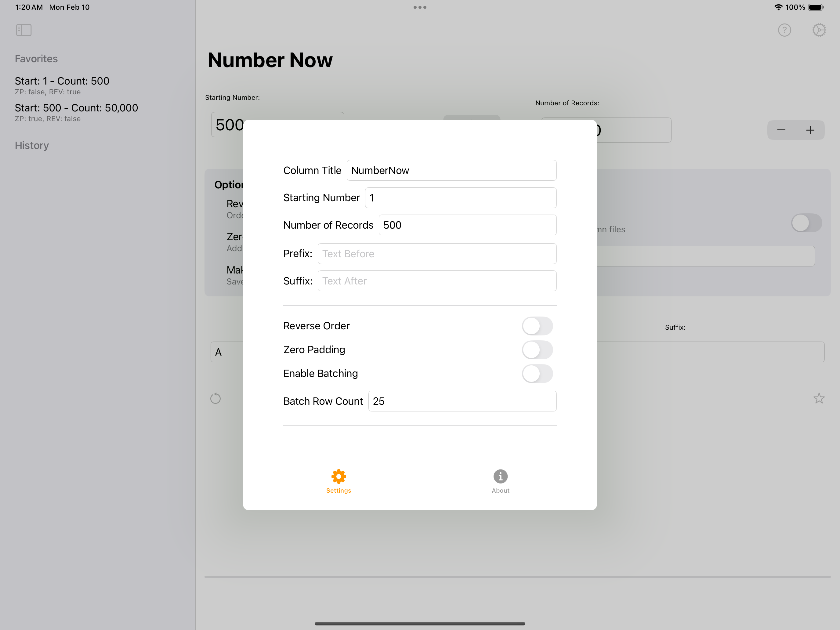This screenshot has height=630, width=840.
Task: Check the Wi-Fi status icon
Action: click(x=778, y=7)
